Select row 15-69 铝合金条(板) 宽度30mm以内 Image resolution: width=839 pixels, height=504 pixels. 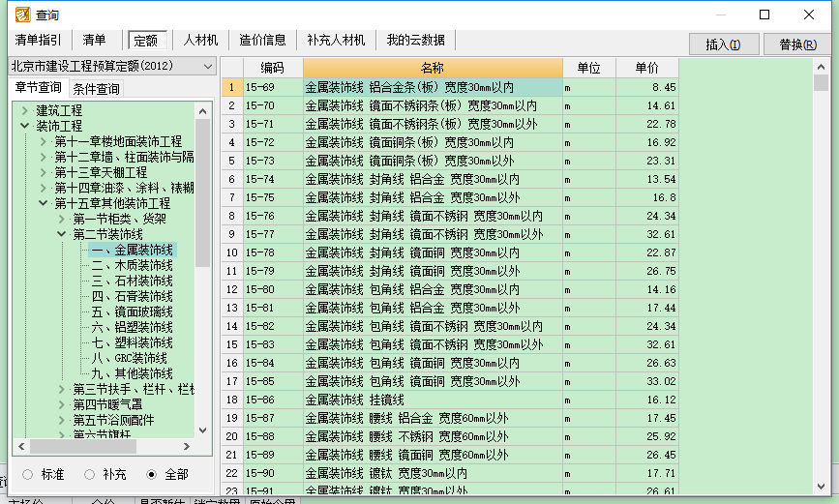(450, 87)
